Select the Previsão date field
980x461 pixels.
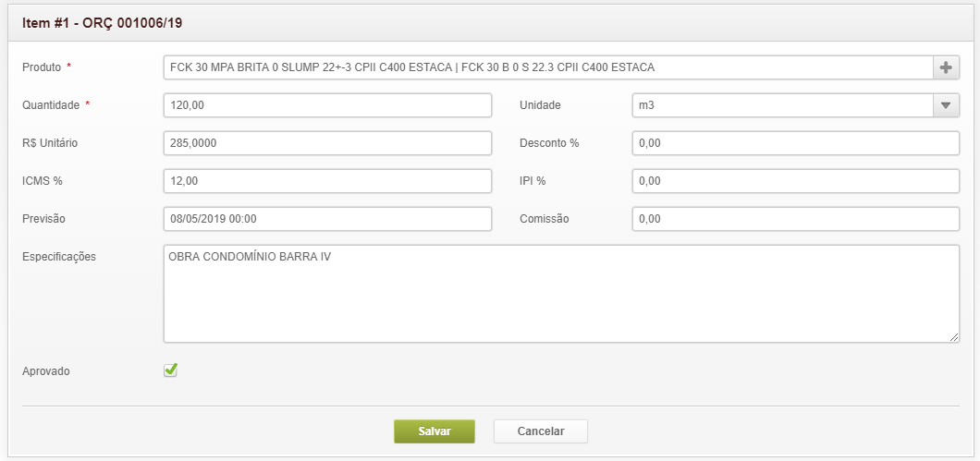327,219
